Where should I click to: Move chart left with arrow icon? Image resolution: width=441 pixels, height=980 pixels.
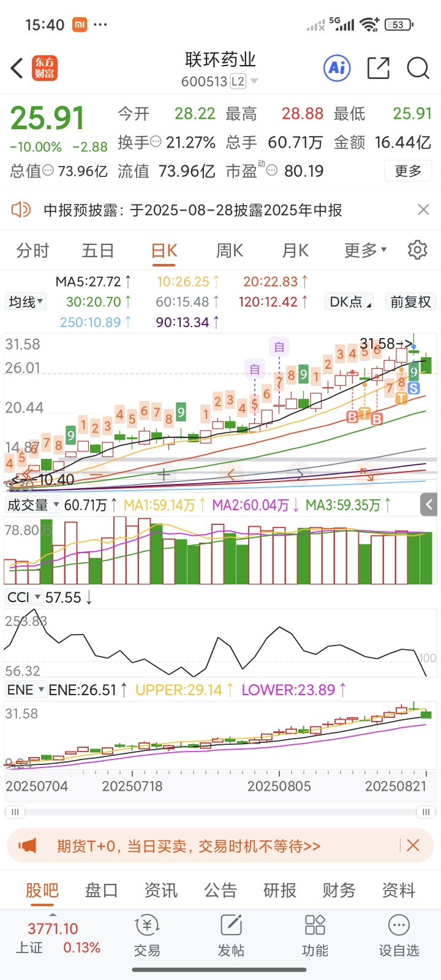click(x=231, y=474)
